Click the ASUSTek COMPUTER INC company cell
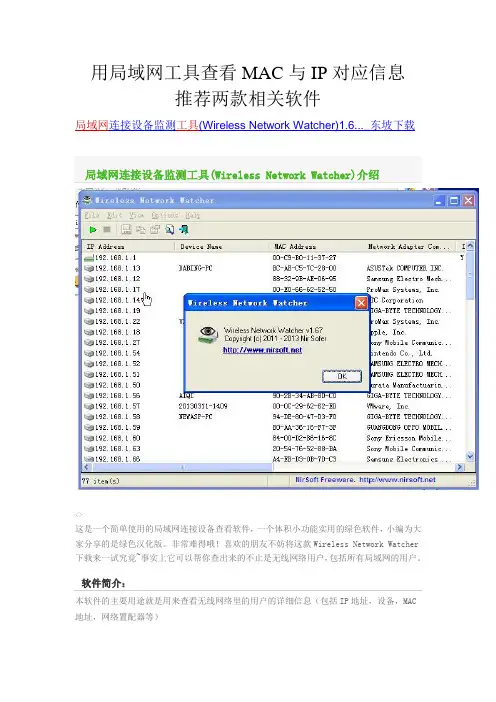This screenshot has width=496, height=702. point(405,268)
